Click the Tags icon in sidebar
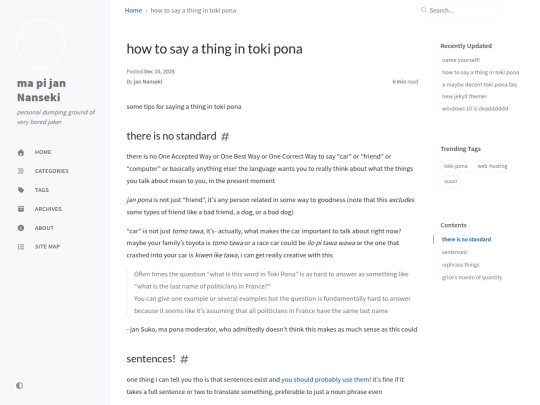Image resolution: width=540 pixels, height=405 pixels. [21, 190]
